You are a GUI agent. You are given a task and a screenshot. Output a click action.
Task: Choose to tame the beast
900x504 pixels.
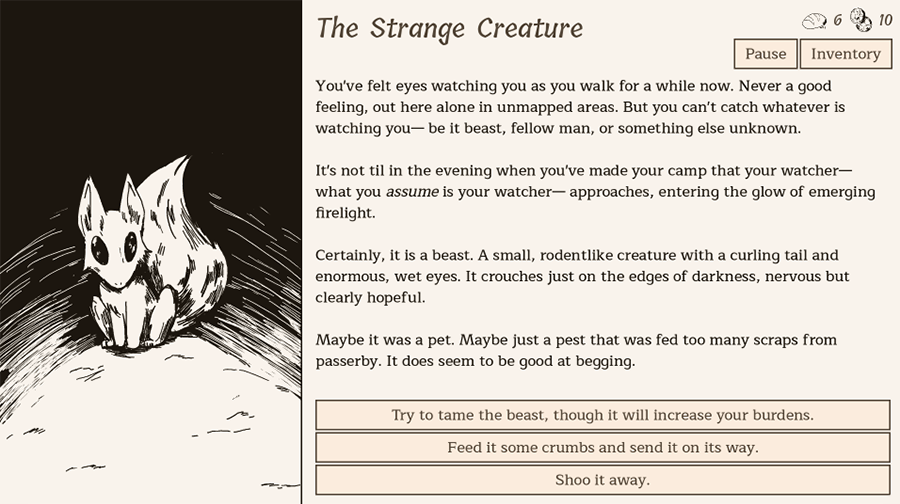(x=602, y=415)
